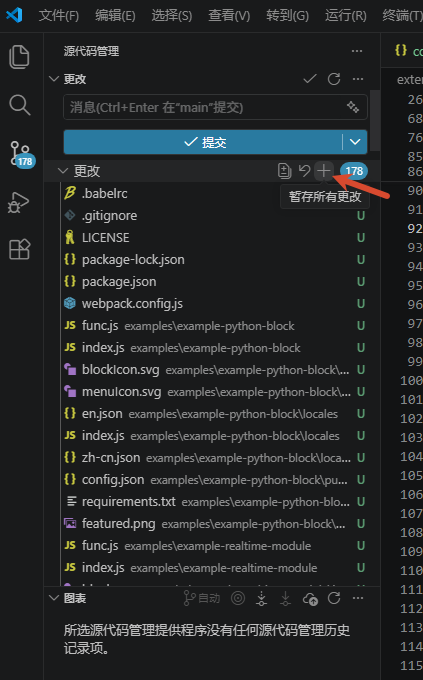This screenshot has width=423, height=680.
Task: Click the 源代码管理 panel title
Action: (x=91, y=51)
